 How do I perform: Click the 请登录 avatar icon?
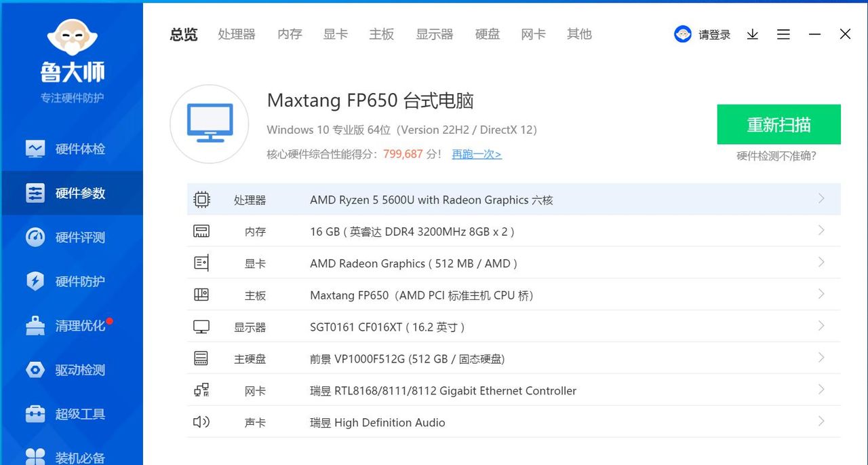click(x=682, y=35)
